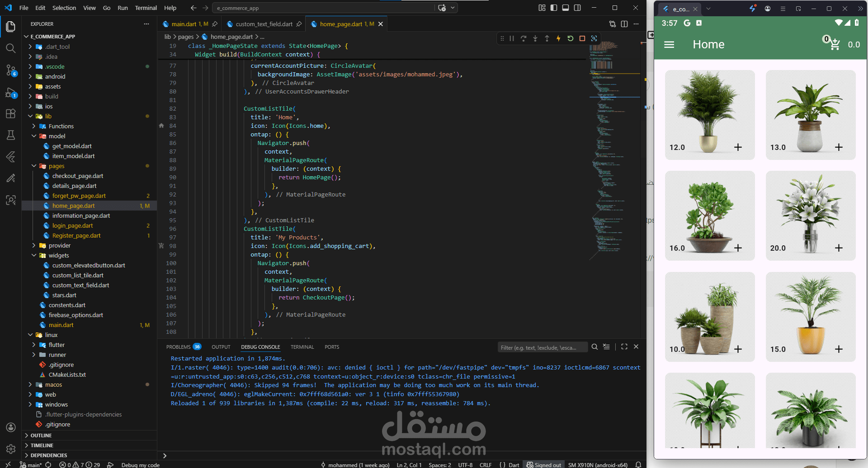
Task: Open the 15.0 palm in yellow pot thumbnail
Action: [811, 316]
